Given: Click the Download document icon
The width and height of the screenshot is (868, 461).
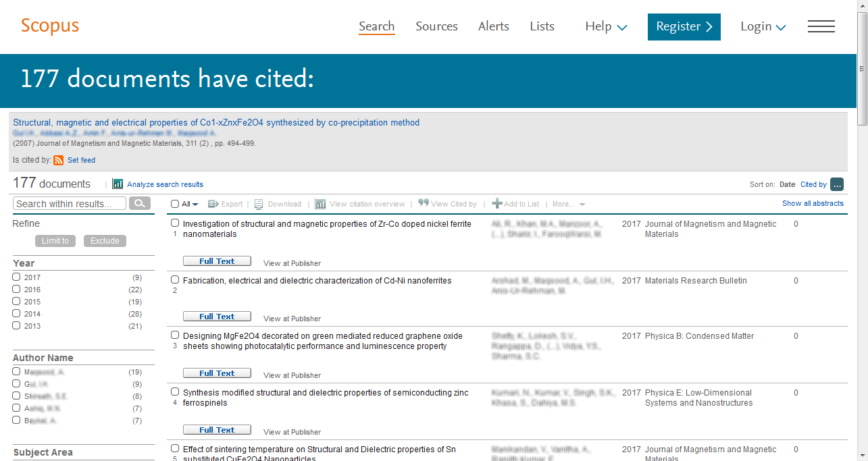Looking at the screenshot, I should [x=259, y=204].
